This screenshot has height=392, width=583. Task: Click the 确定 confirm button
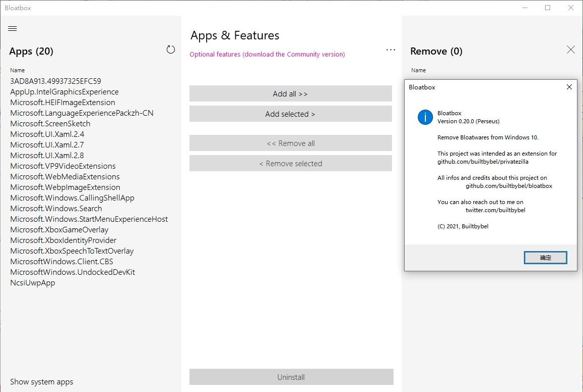tap(545, 258)
